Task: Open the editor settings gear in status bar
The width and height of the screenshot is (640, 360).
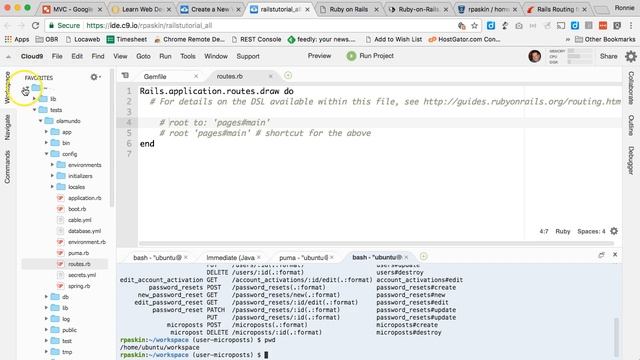Action: [x=614, y=231]
